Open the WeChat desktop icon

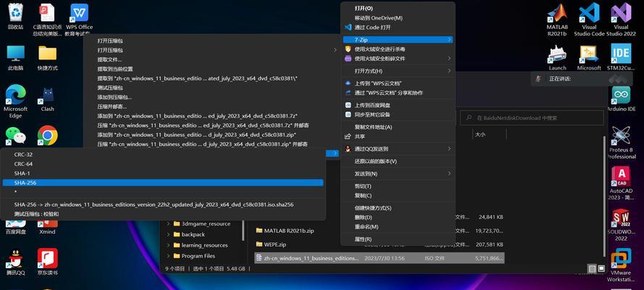point(16,136)
